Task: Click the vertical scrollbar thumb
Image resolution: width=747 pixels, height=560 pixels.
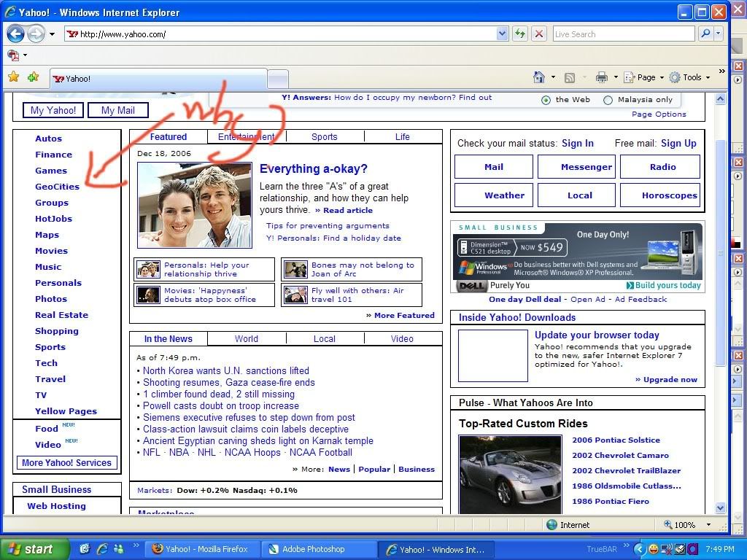Action: pyautogui.click(x=720, y=252)
